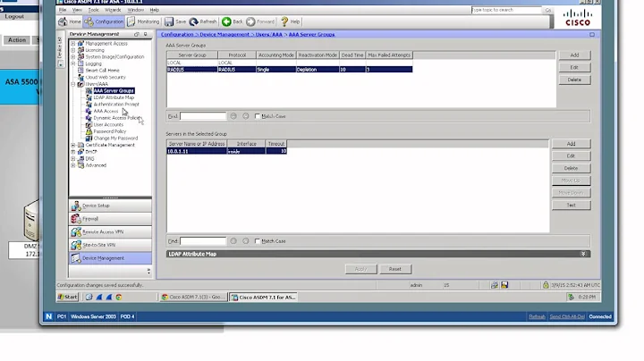Expand System Image/Configuration node
Viewport: 644px width, 361px height.
(x=72, y=56)
